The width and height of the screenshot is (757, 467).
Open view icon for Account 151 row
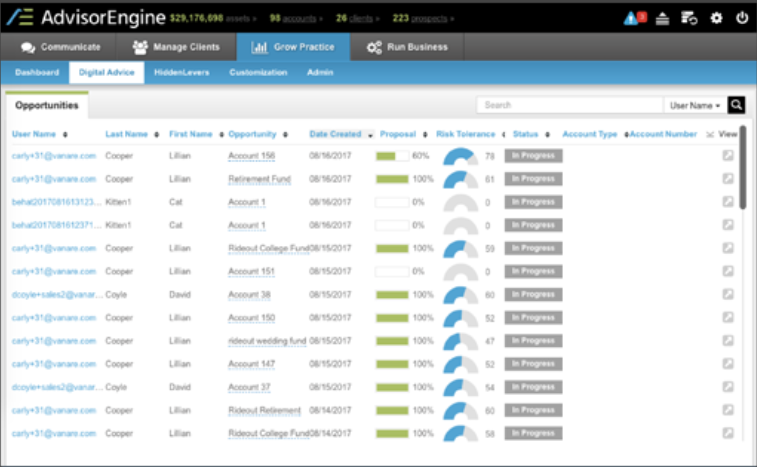click(x=728, y=271)
